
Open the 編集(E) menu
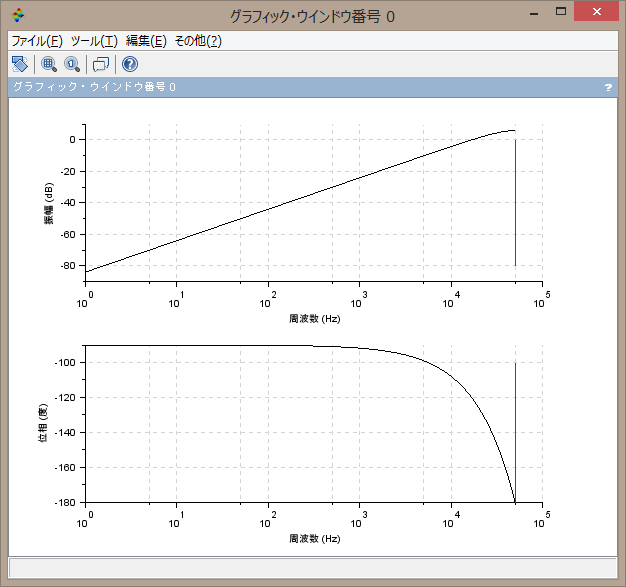pyautogui.click(x=146, y=41)
